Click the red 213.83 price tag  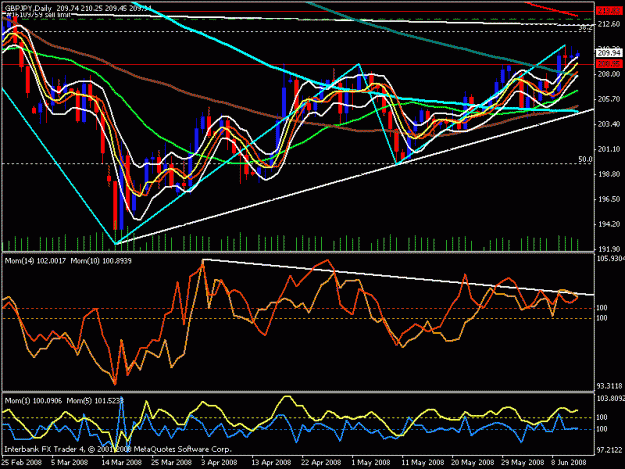[609, 11]
